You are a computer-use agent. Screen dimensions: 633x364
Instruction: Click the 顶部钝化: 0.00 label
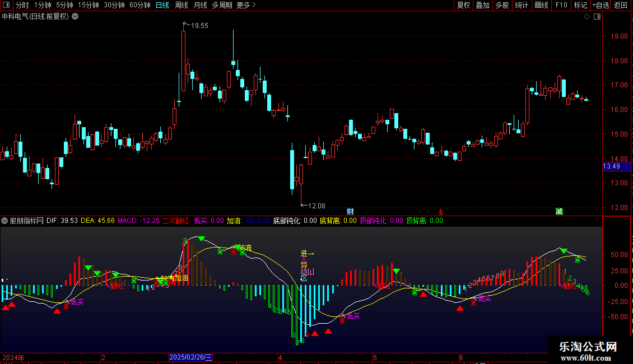coord(381,221)
